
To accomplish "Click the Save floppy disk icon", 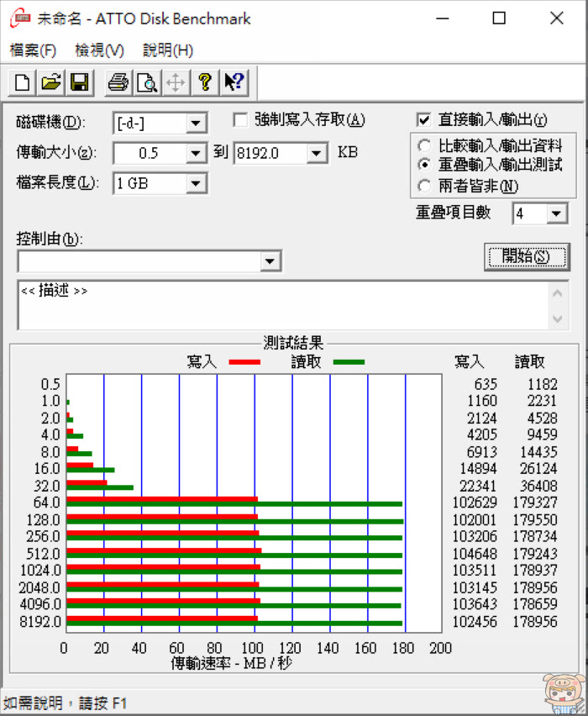I will pos(80,83).
